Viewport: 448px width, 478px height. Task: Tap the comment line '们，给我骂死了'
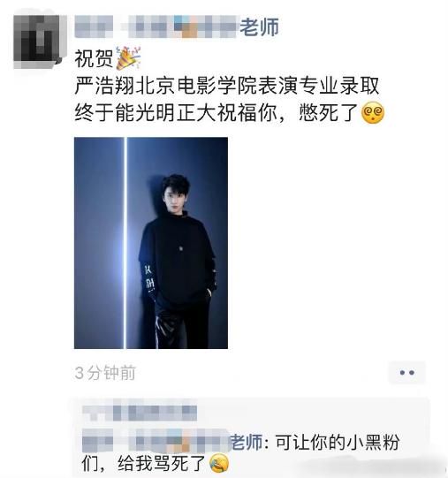pos(143,463)
